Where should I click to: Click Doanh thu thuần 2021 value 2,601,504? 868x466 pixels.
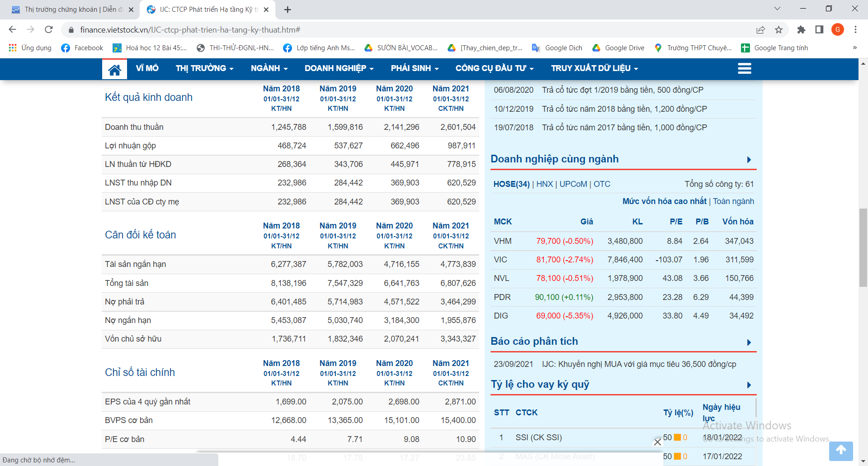(458, 127)
